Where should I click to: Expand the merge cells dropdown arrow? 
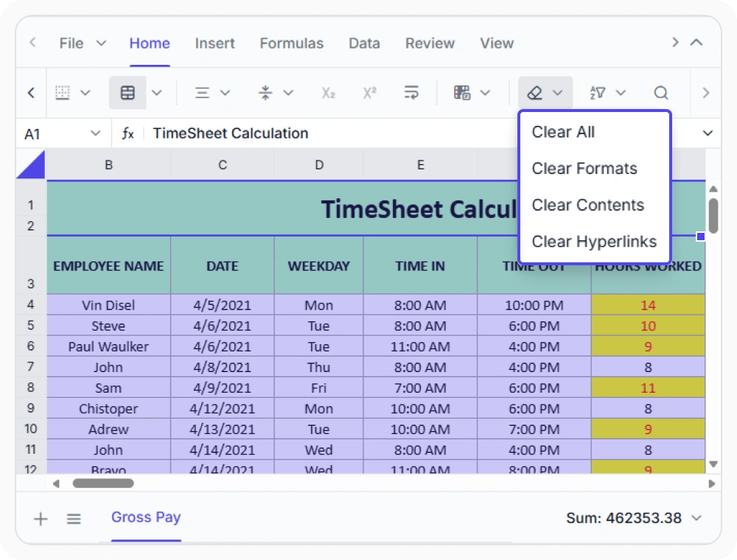(156, 93)
